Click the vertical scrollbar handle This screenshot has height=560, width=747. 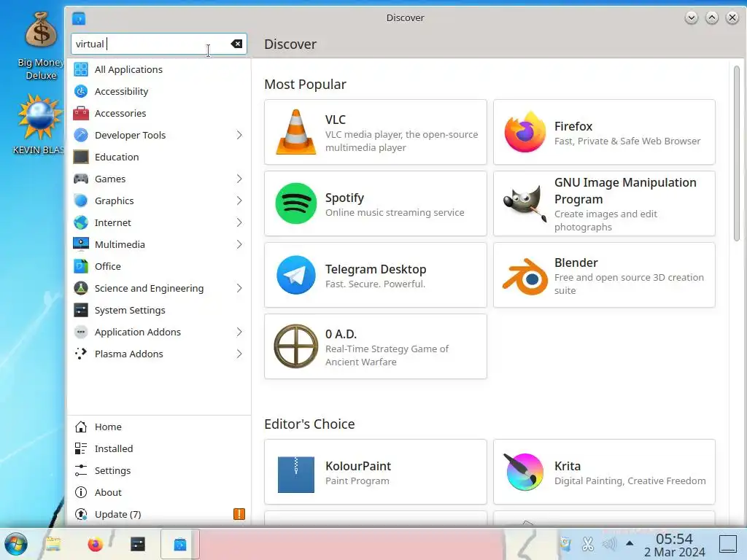(x=737, y=153)
